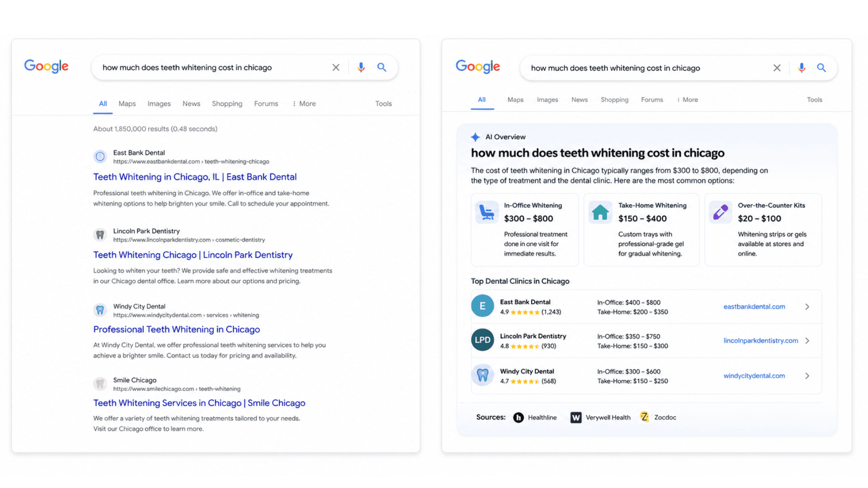Click the Windy City Dental tooth avatar in the clinic list

click(x=482, y=375)
